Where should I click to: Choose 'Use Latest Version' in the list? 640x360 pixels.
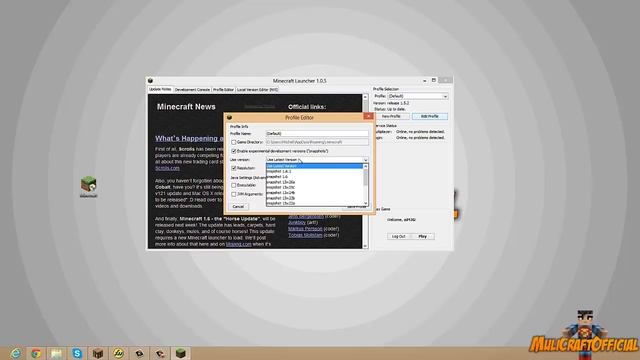click(314, 166)
